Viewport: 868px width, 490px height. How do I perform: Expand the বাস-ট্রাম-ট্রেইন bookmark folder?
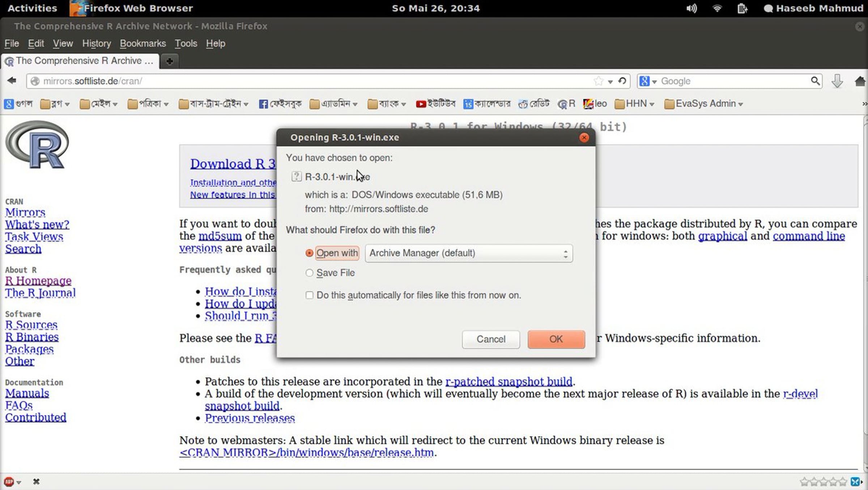(x=214, y=104)
